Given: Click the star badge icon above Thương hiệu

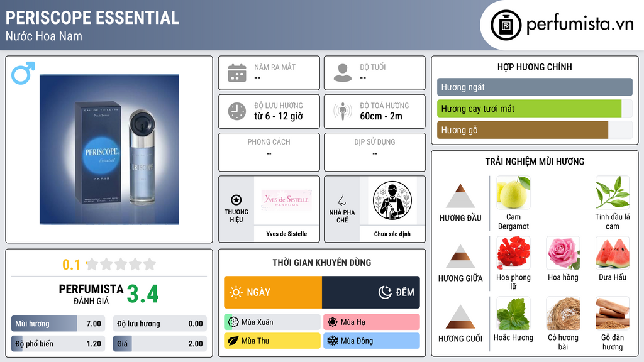Looking at the screenshot, I should [x=236, y=200].
